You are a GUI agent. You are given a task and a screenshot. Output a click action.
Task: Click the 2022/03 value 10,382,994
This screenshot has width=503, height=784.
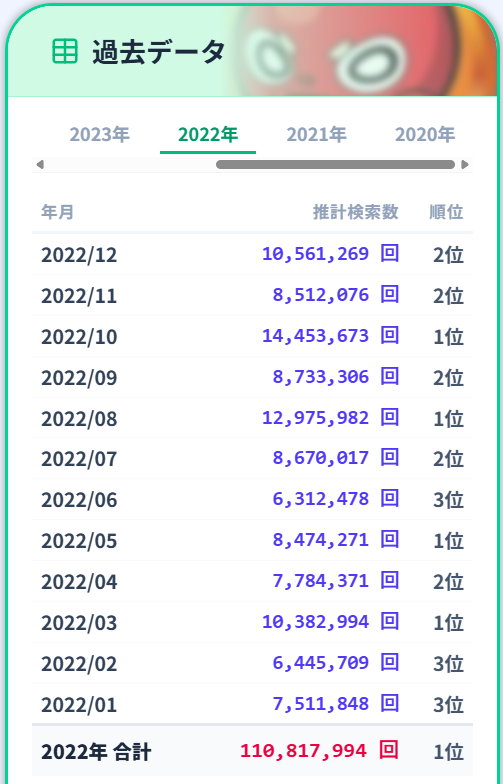[x=316, y=622]
